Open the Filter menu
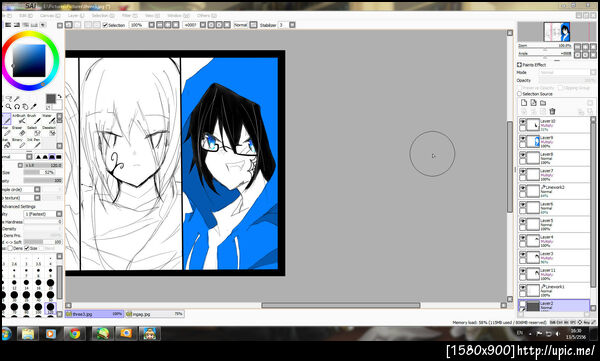The width and height of the screenshot is (600, 361). tap(129, 16)
